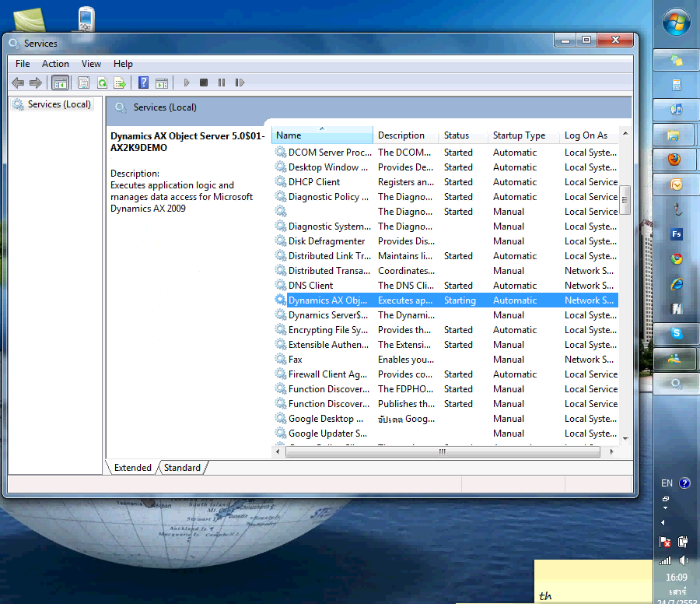
Task: Click the horizontal scrollbar right arrow
Action: 614,451
